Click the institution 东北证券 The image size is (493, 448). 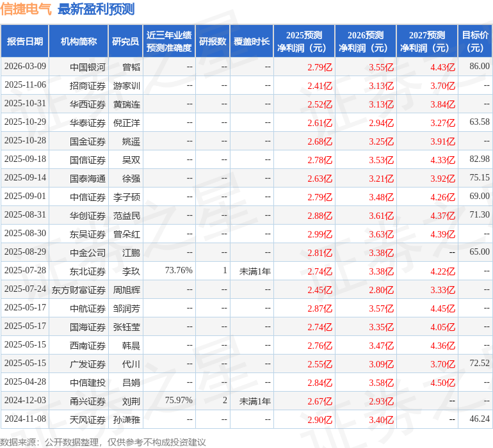pyautogui.click(x=88, y=271)
